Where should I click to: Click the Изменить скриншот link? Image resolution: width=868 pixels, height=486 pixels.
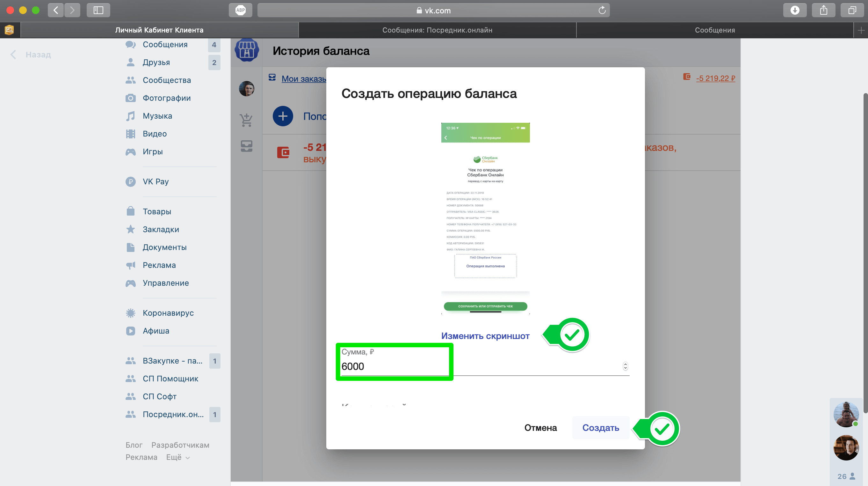(x=485, y=336)
